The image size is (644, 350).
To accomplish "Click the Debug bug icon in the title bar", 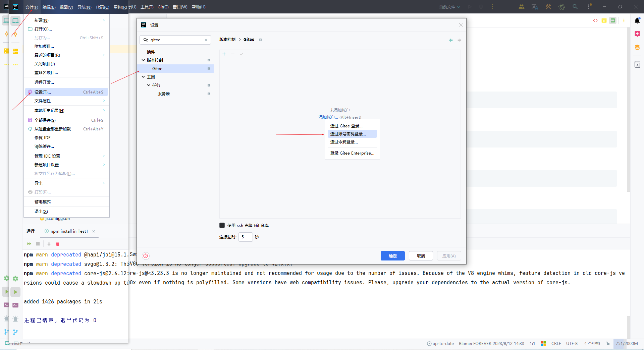I will tap(481, 7).
